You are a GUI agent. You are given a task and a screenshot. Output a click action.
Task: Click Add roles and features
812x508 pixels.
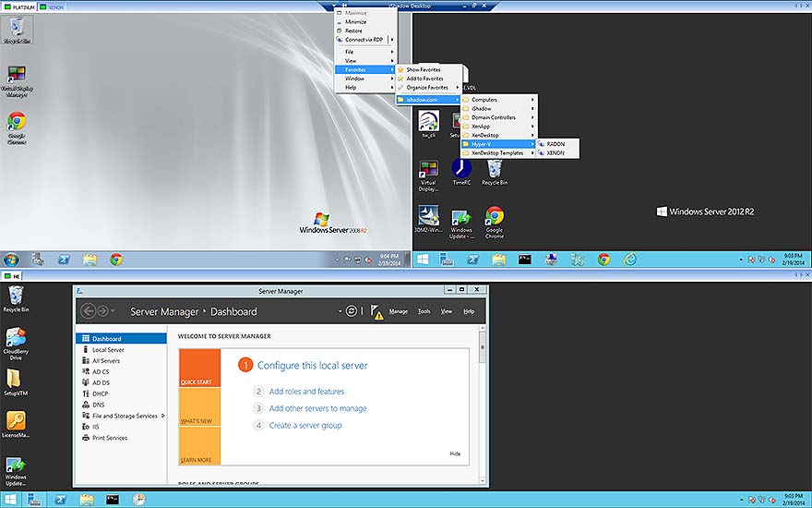[x=306, y=392]
